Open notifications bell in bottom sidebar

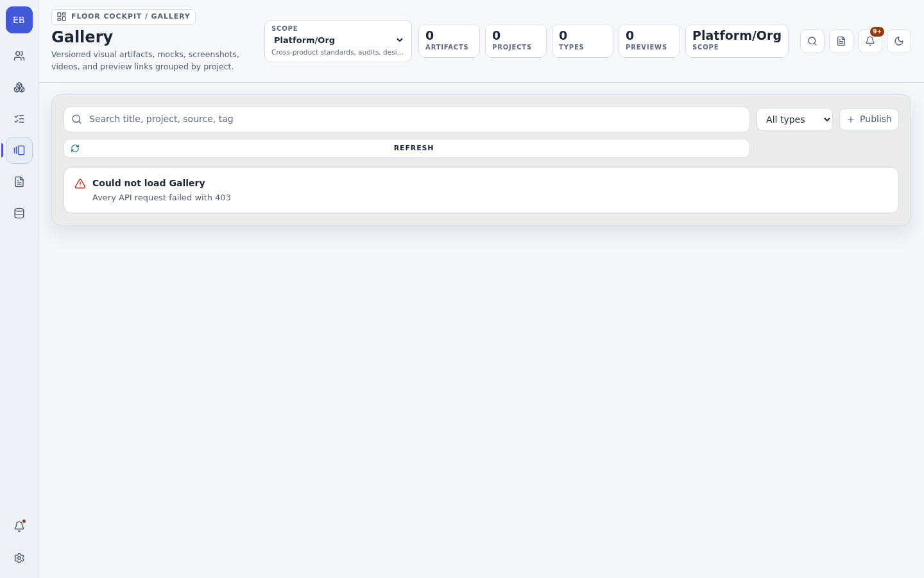point(19,527)
